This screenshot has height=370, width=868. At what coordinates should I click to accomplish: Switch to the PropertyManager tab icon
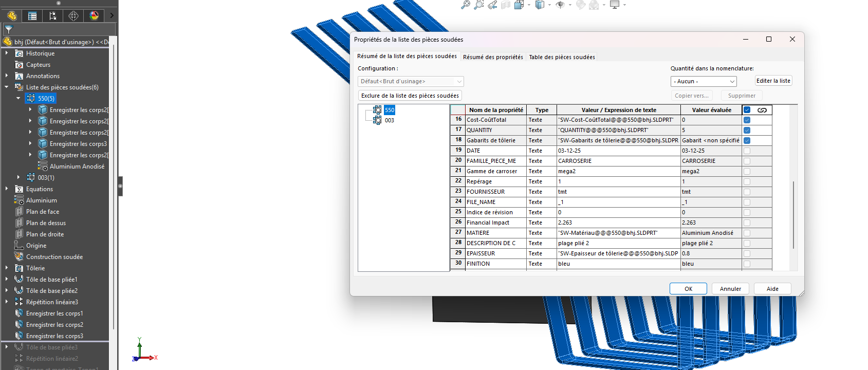(32, 16)
